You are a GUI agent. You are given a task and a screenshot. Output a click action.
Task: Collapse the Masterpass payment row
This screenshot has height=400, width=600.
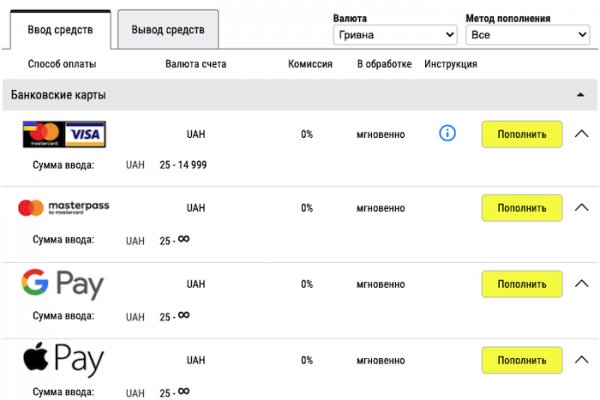point(582,208)
